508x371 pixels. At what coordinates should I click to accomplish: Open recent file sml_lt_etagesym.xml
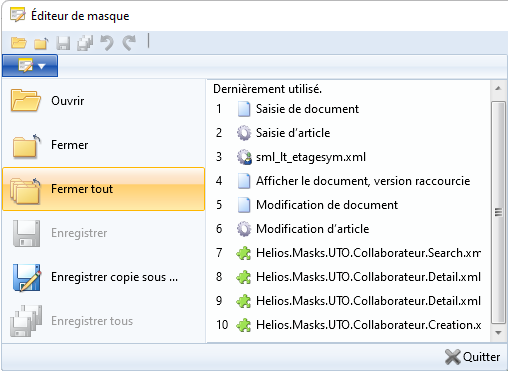(349, 157)
